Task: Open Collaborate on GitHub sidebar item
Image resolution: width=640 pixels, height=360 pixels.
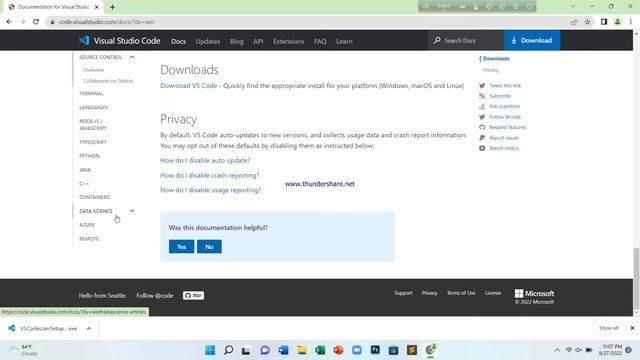Action: click(108, 81)
